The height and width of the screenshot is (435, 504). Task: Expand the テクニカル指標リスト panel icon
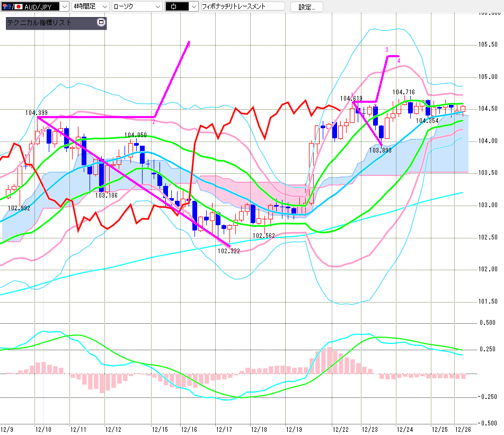pos(101,23)
